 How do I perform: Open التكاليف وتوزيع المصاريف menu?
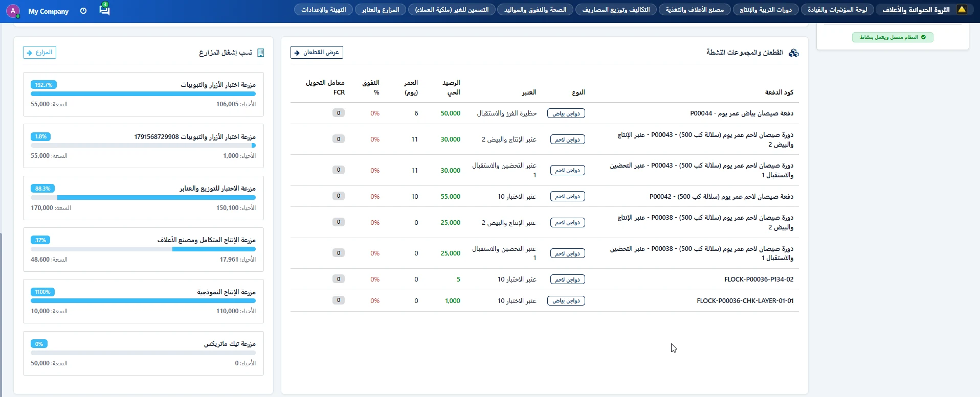click(x=616, y=10)
